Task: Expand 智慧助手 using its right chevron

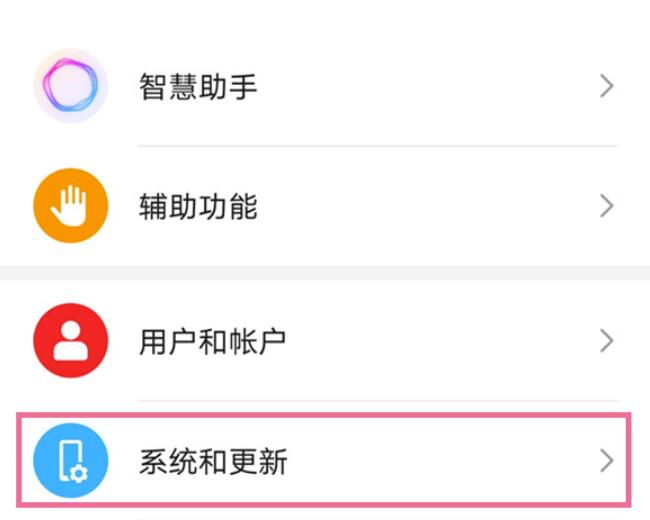Action: 606,86
